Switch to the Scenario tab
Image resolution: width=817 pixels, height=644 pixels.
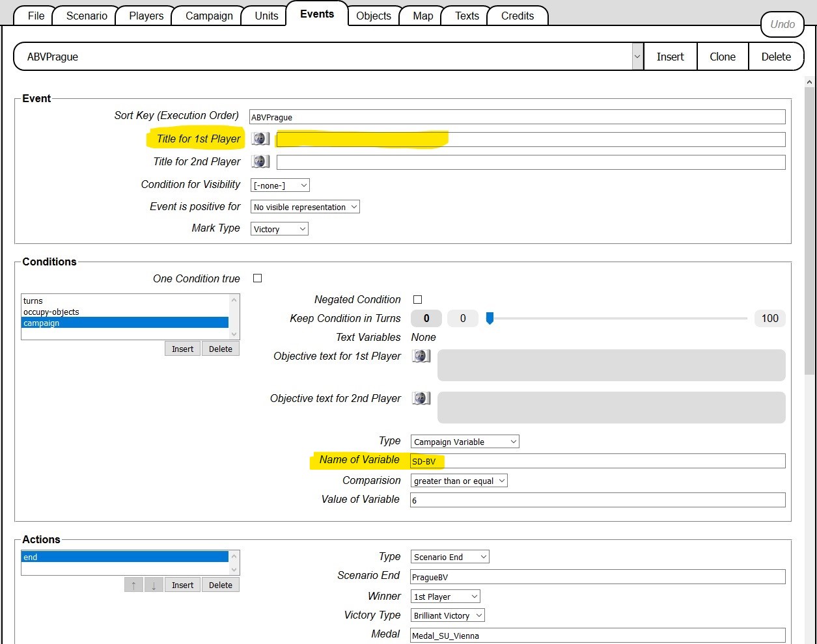coord(87,16)
